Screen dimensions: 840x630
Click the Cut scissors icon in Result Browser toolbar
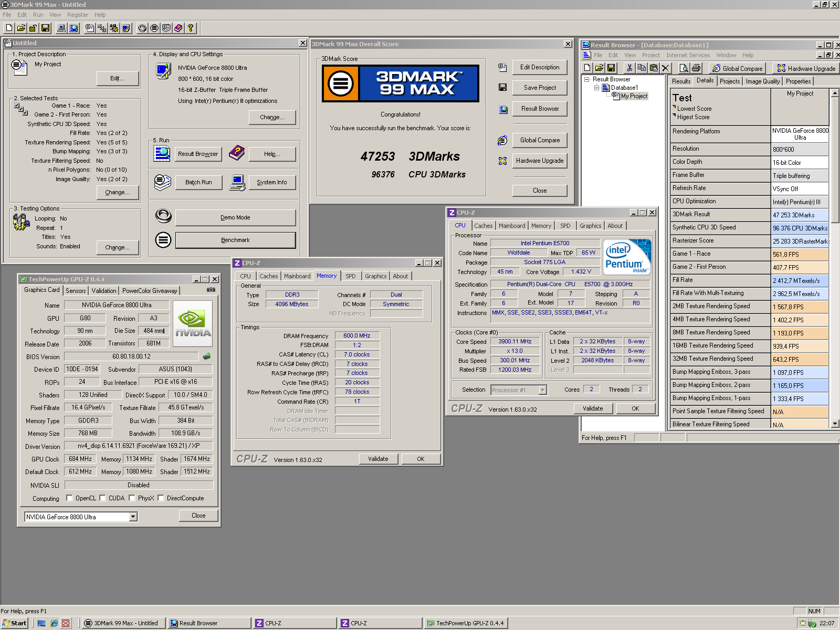pyautogui.click(x=629, y=68)
